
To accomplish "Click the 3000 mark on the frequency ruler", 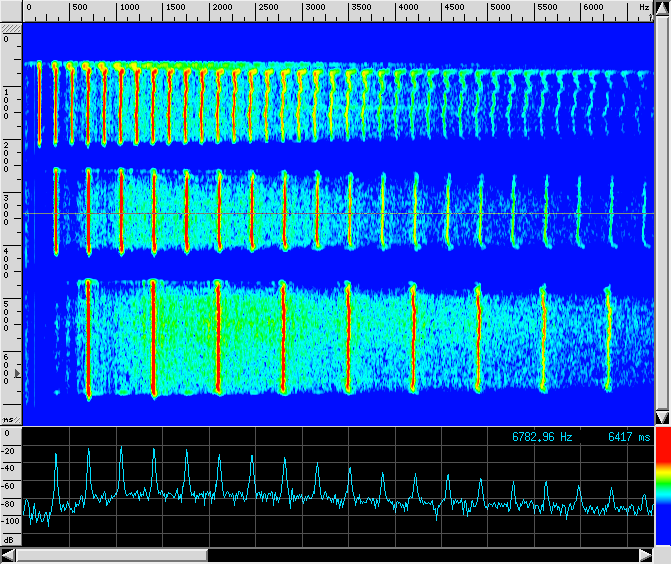I will coord(314,8).
